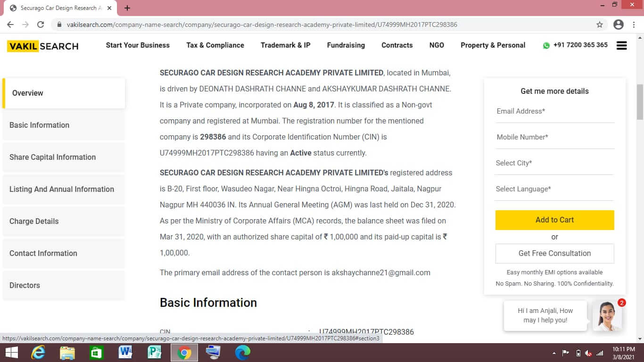
Task: Bookmark this page with the star icon
Action: pos(600,25)
